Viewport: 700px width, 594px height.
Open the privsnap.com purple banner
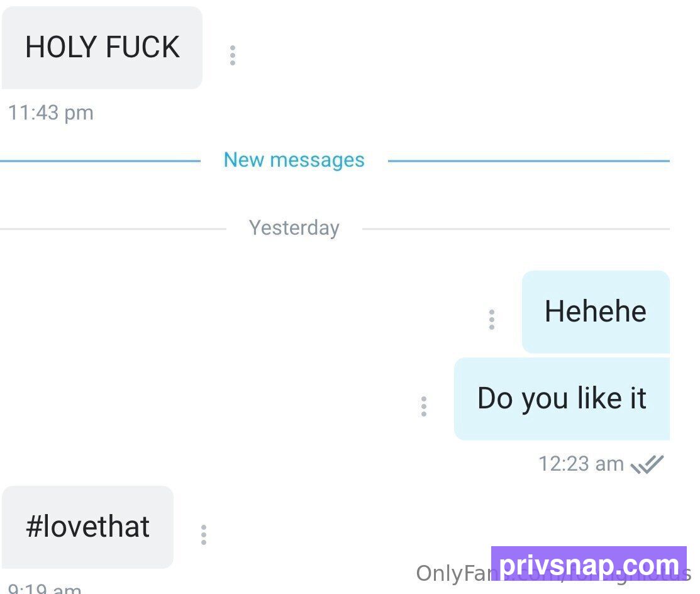tap(589, 564)
